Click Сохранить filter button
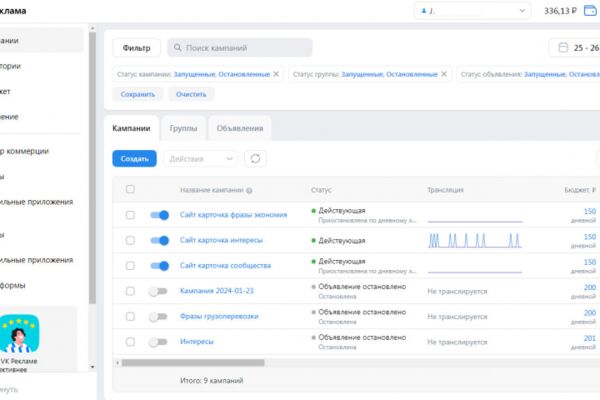This screenshot has height=400, width=600. click(138, 94)
